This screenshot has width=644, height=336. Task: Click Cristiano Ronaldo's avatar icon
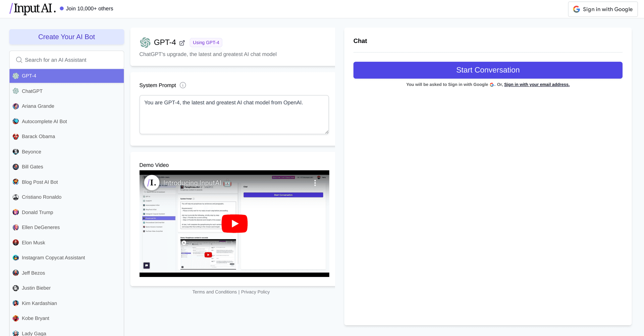[16, 197]
